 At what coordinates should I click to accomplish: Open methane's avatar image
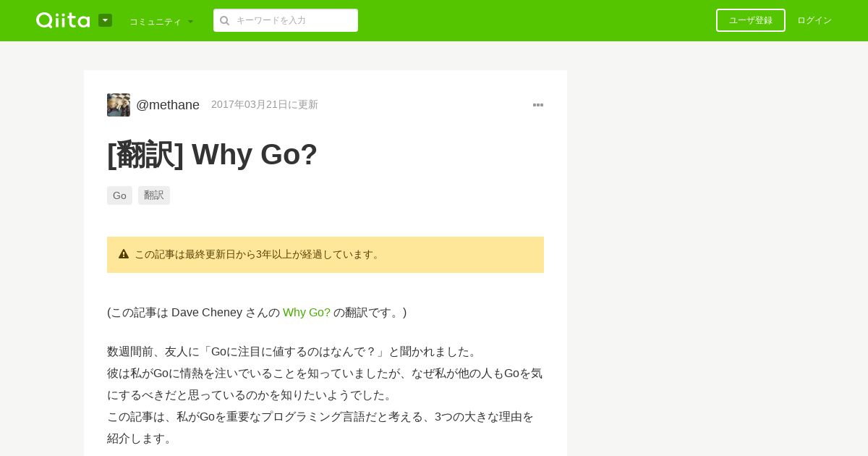coord(119,105)
